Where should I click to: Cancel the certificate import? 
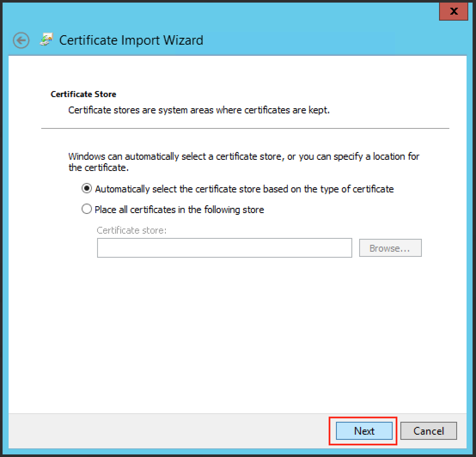point(428,431)
